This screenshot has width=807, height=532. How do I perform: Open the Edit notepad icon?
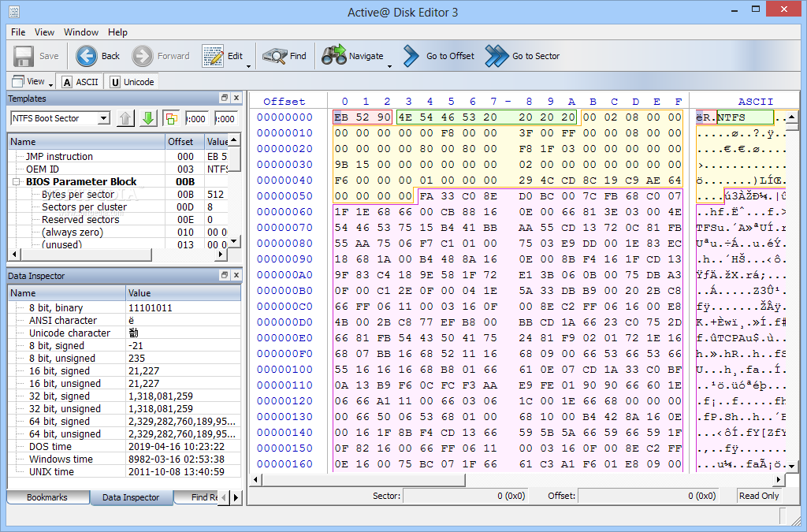click(x=213, y=56)
